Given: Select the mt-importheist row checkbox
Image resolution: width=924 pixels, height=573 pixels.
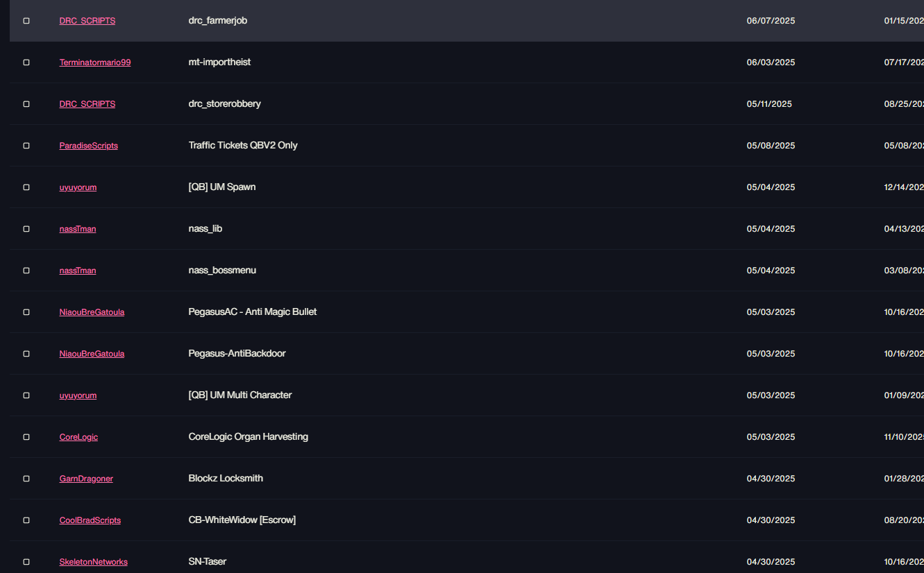Looking at the screenshot, I should [26, 62].
